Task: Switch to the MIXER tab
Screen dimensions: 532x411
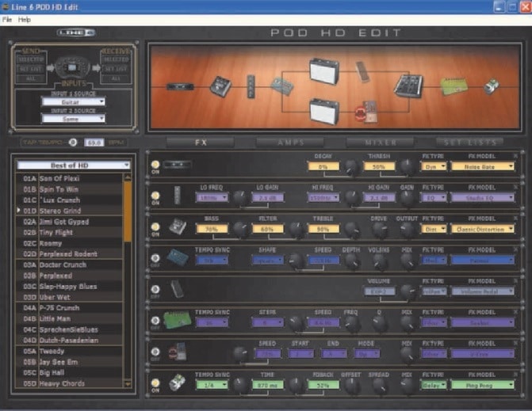Action: click(x=381, y=143)
